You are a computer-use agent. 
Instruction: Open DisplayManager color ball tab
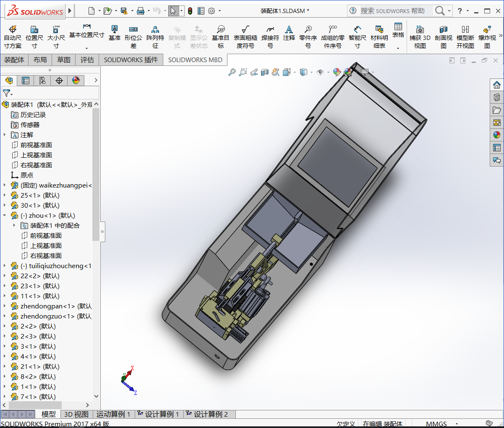[76, 81]
